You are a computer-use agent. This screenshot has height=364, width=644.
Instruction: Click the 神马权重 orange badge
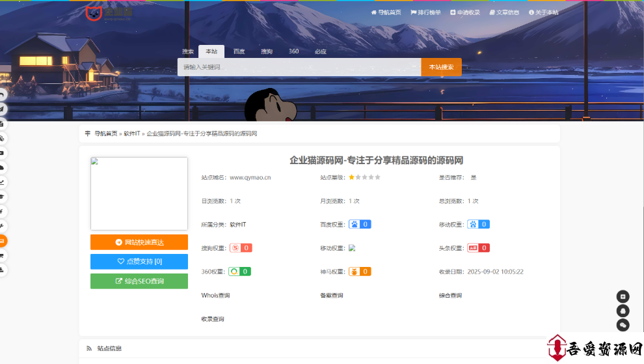click(360, 272)
